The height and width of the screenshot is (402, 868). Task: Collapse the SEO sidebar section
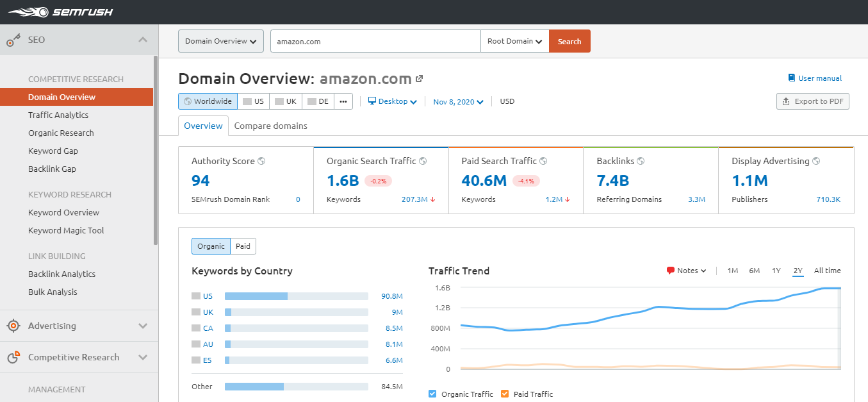coord(143,40)
